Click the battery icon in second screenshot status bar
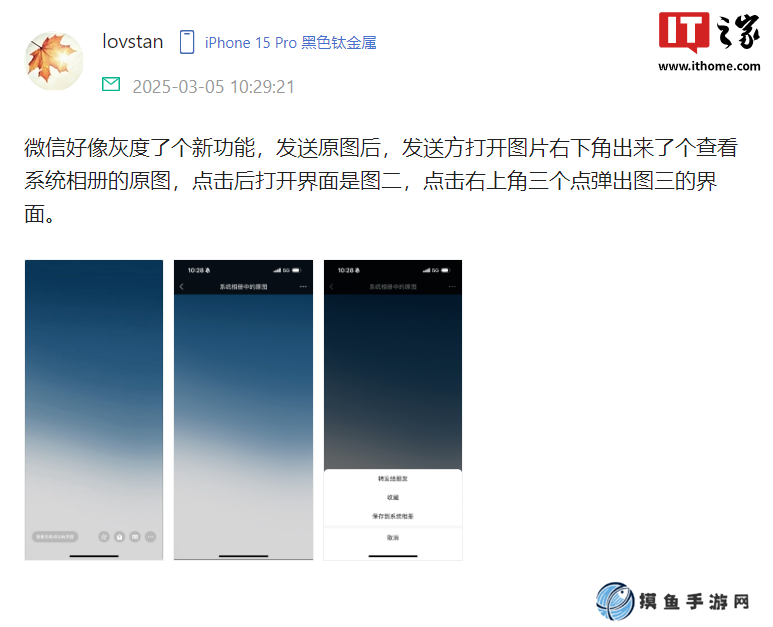773x627 pixels. [296, 270]
